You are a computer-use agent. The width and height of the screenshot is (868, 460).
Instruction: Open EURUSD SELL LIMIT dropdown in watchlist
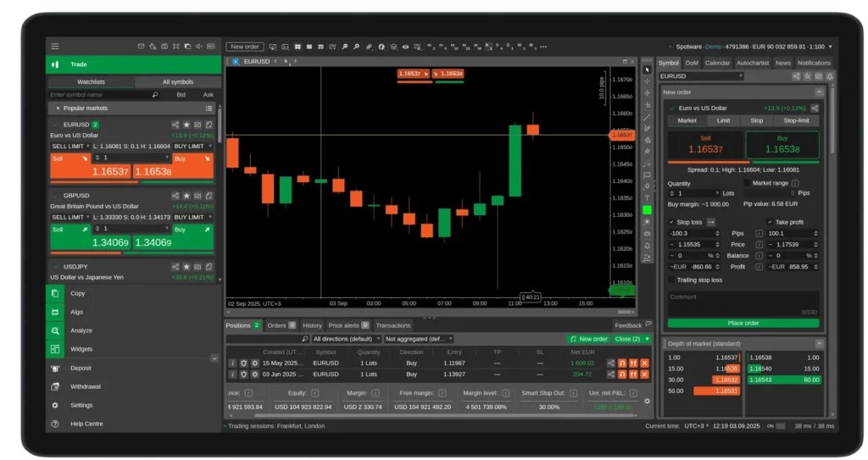point(70,147)
